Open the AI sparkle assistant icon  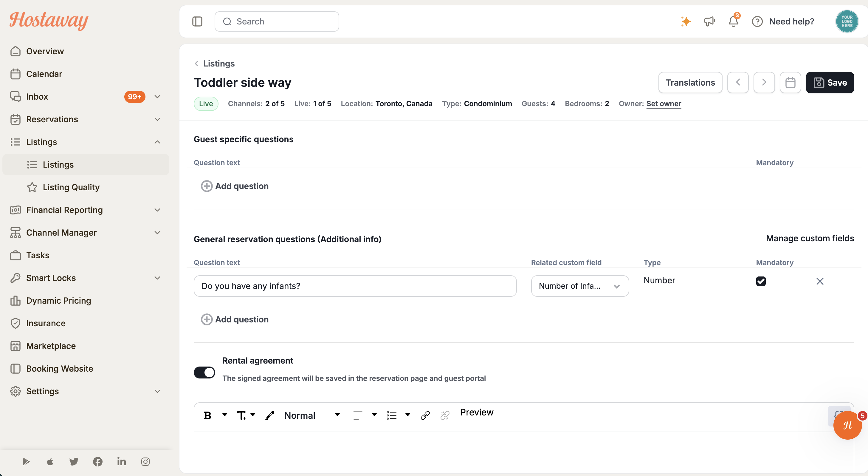tap(685, 21)
